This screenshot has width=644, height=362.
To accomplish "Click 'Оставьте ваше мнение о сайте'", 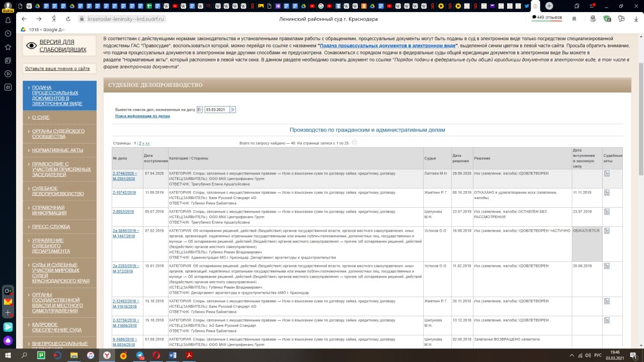I will pos(57,68).
